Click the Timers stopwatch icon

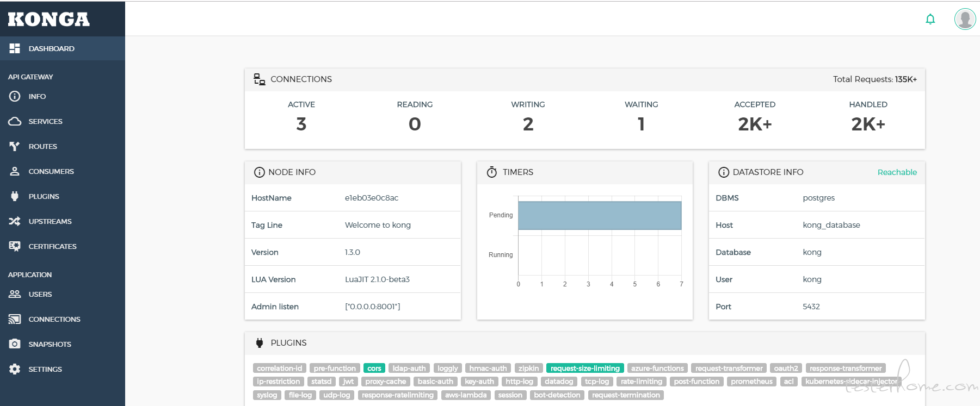pyautogui.click(x=492, y=172)
